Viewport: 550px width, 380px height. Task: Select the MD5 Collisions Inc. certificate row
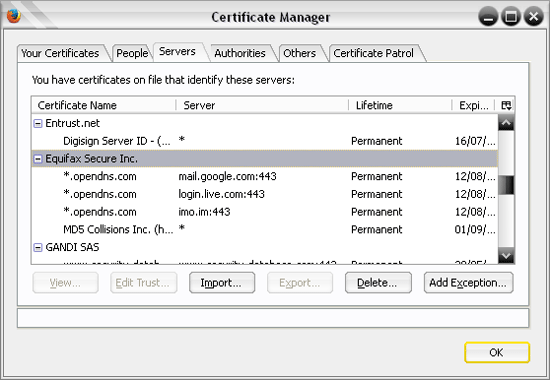[265, 229]
